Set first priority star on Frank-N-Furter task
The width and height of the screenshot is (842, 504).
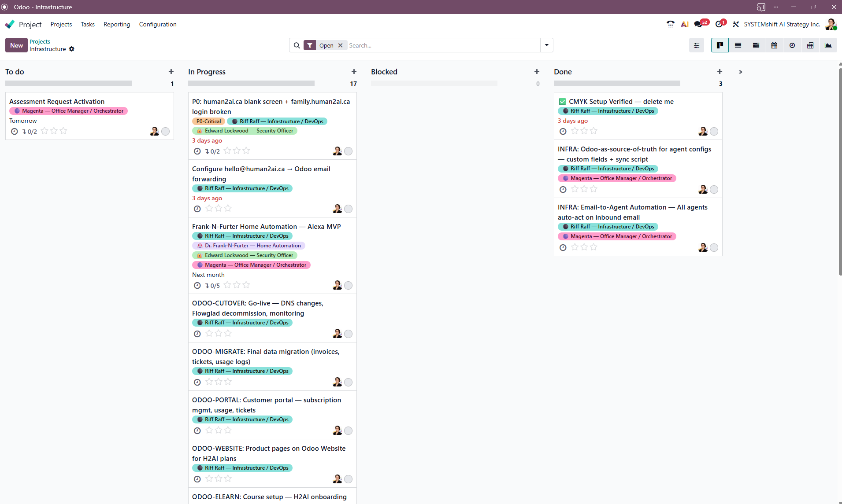pos(227,285)
